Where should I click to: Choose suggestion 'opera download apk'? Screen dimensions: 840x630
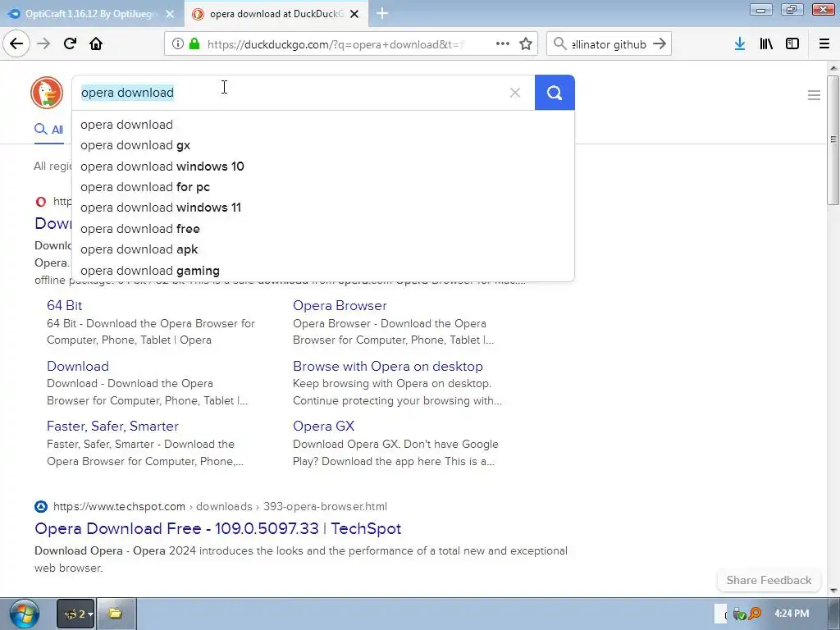pyautogui.click(x=323, y=249)
